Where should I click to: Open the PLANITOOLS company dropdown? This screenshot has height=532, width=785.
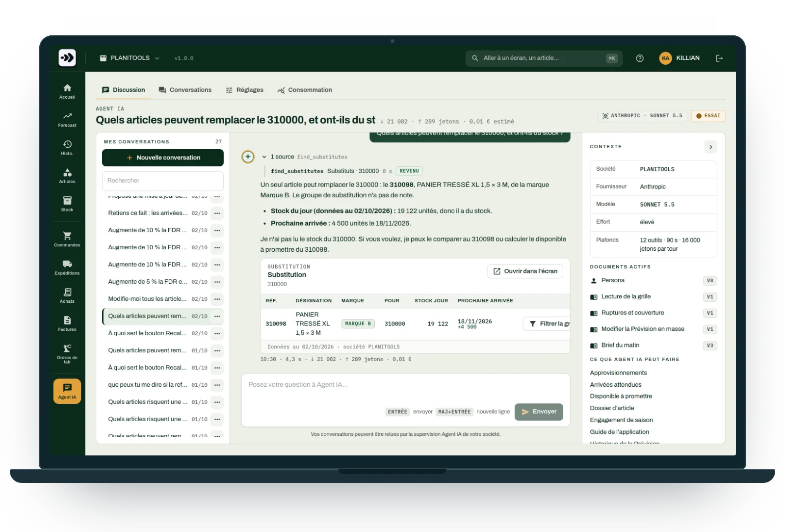coord(130,58)
